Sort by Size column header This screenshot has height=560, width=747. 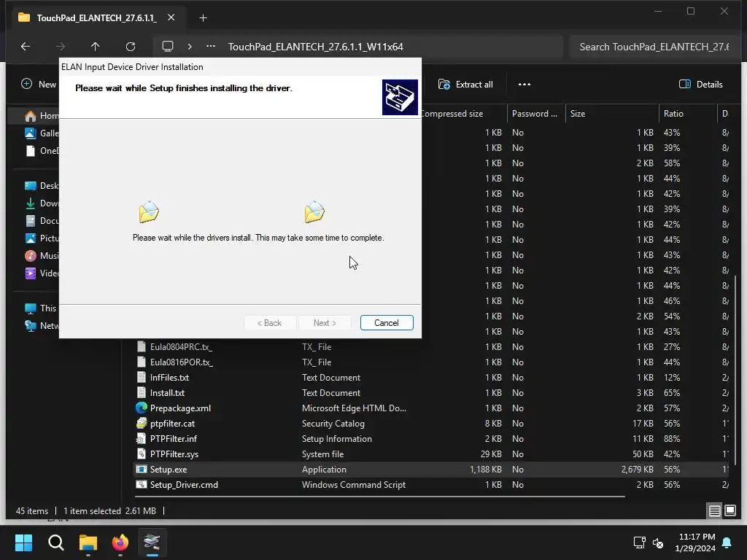pyautogui.click(x=612, y=114)
